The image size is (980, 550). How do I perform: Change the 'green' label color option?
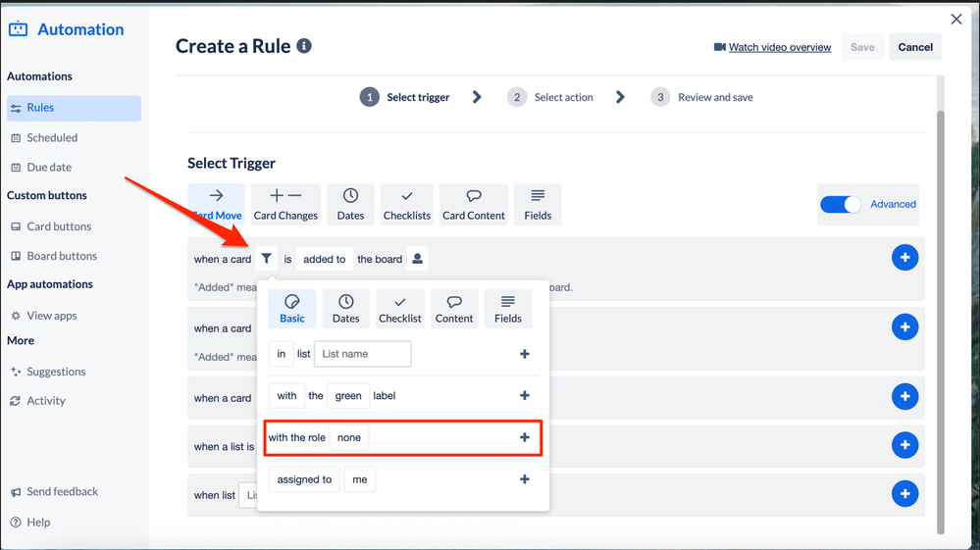click(x=348, y=395)
